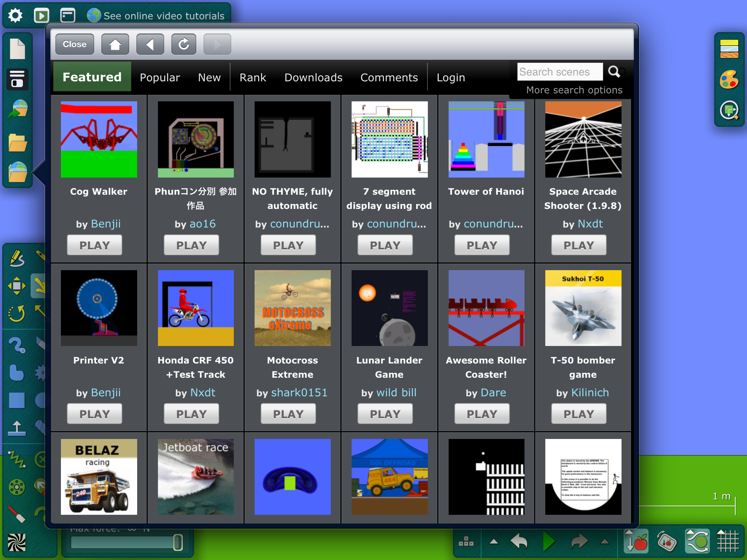Close the scene browser
This screenshot has width=747, height=560.
pyautogui.click(x=75, y=44)
